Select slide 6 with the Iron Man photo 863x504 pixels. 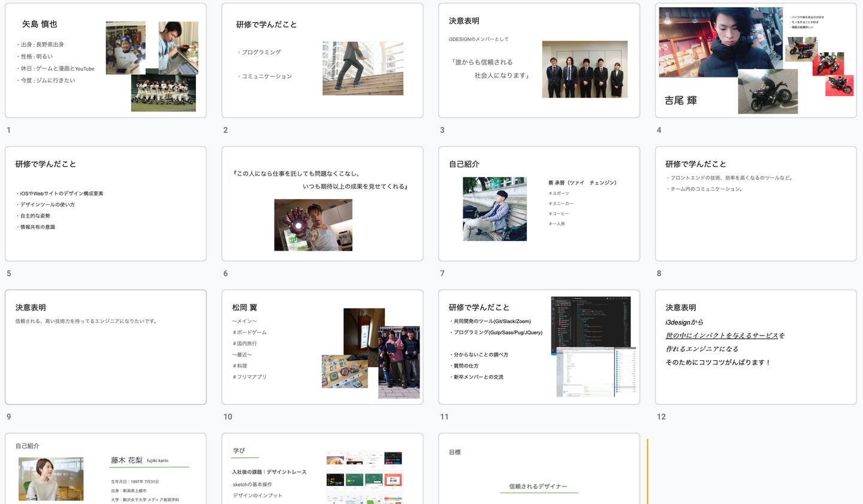322,204
